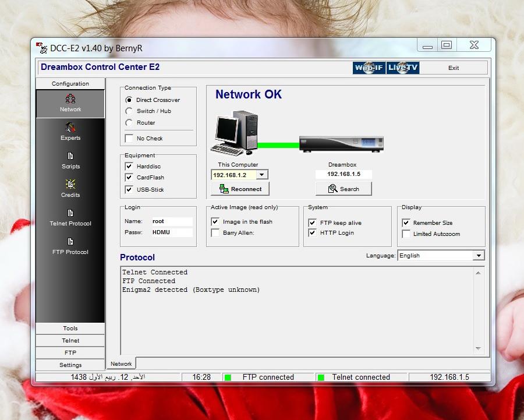Open the Network configuration icon in sidebar

pyautogui.click(x=70, y=103)
